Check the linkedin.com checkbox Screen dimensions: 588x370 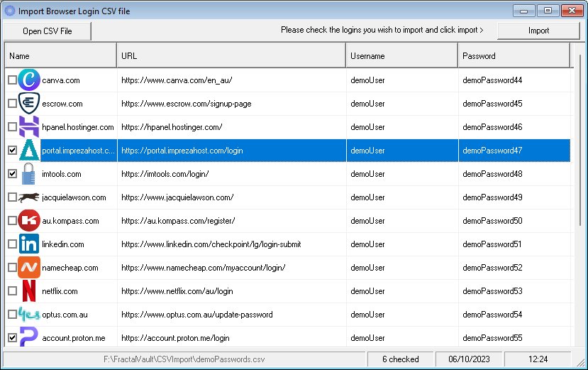tap(12, 244)
